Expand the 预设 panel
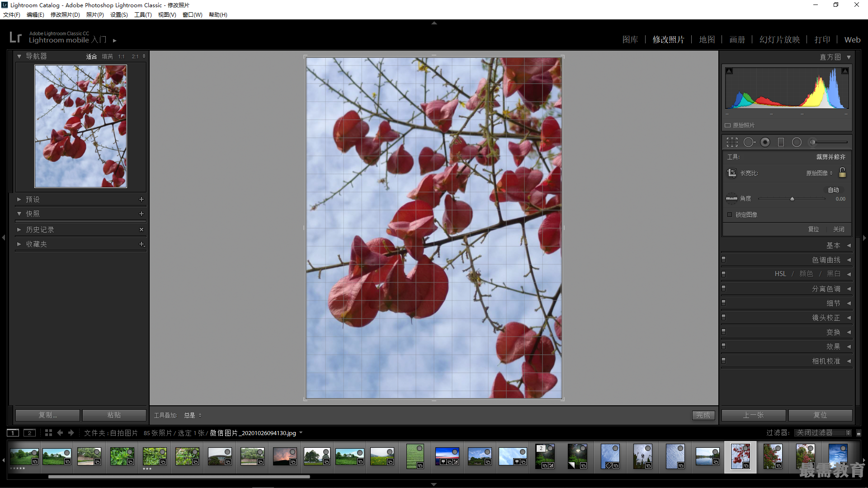 [x=19, y=199]
